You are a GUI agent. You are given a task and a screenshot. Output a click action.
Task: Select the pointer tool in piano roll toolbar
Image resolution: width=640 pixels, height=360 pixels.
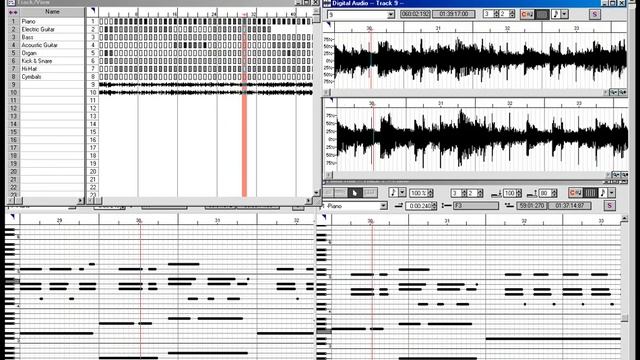point(355,193)
